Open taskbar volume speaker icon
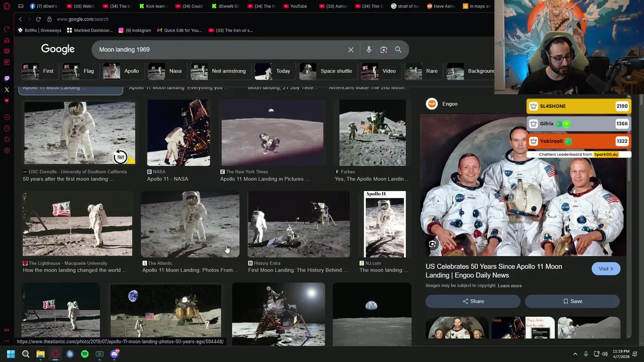644x362 pixels. click(x=606, y=354)
